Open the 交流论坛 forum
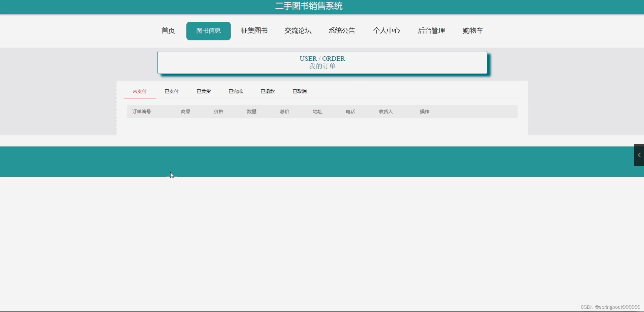This screenshot has width=644, height=312. coord(298,31)
